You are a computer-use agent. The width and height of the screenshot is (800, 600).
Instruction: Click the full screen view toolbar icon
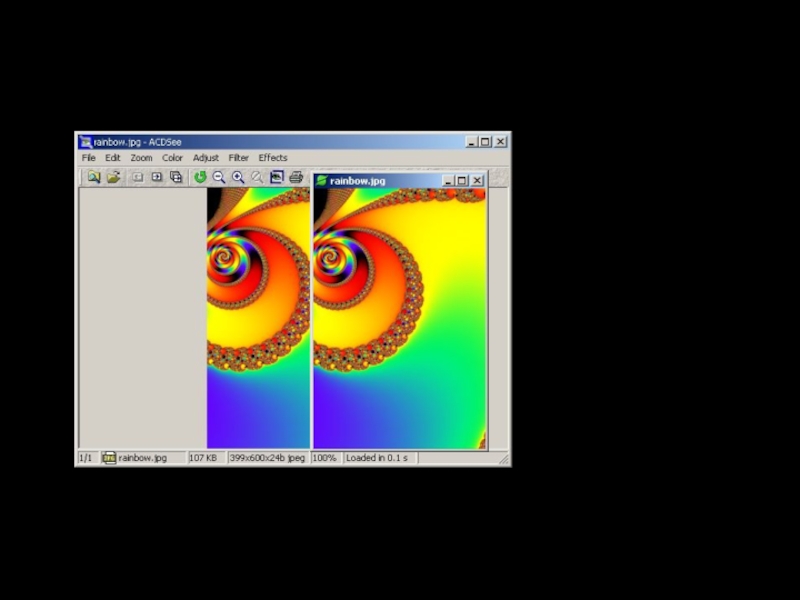pyautogui.click(x=277, y=177)
